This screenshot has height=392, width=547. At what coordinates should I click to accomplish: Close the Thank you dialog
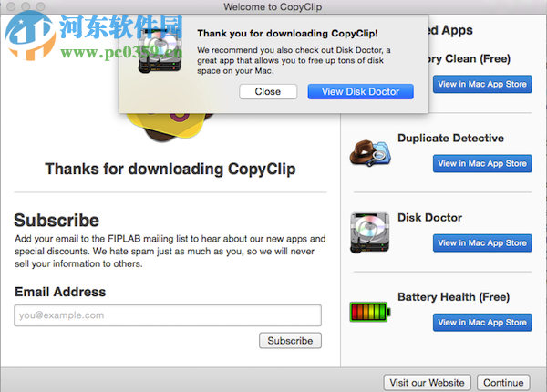coord(268,92)
